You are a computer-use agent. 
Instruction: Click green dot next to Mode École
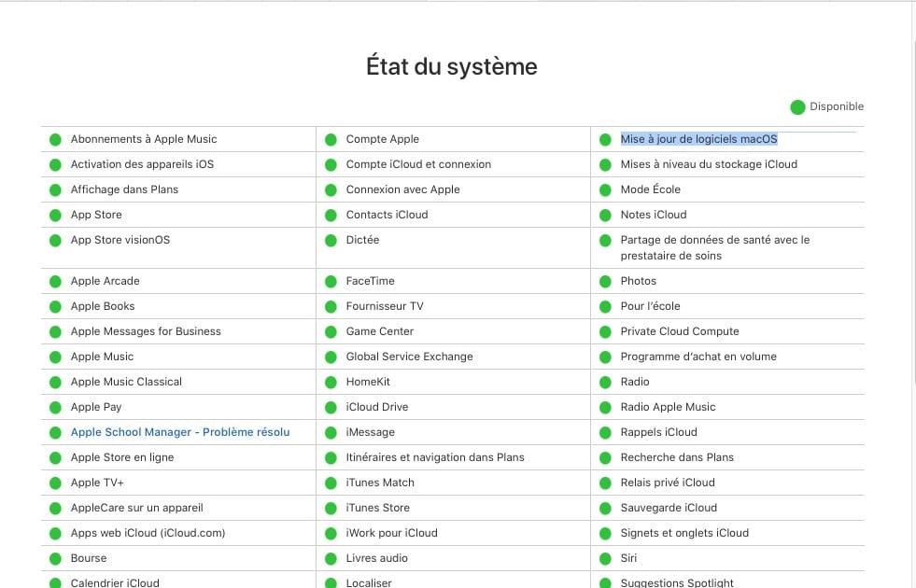point(605,189)
